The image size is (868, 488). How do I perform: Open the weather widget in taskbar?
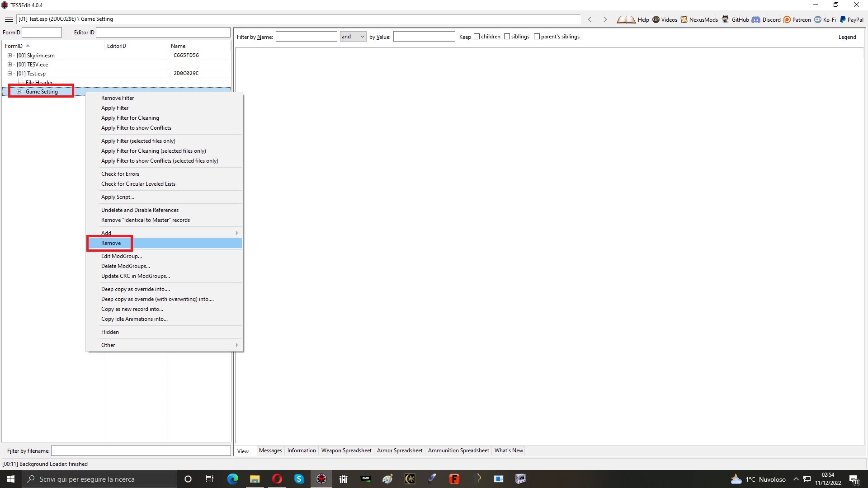coord(758,479)
